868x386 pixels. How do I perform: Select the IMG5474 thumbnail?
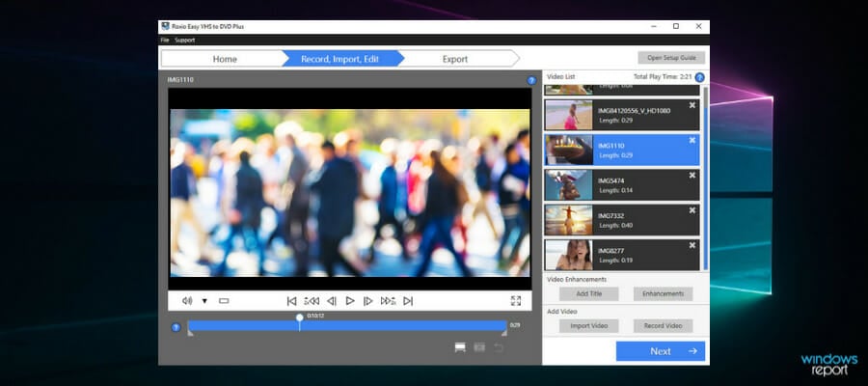568,185
